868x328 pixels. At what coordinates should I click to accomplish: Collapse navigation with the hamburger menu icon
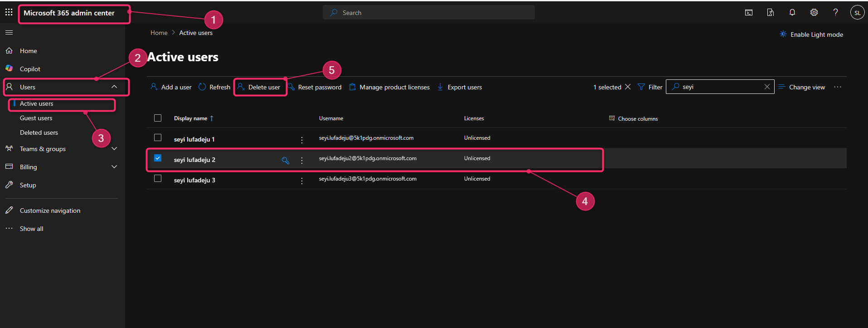(x=9, y=33)
